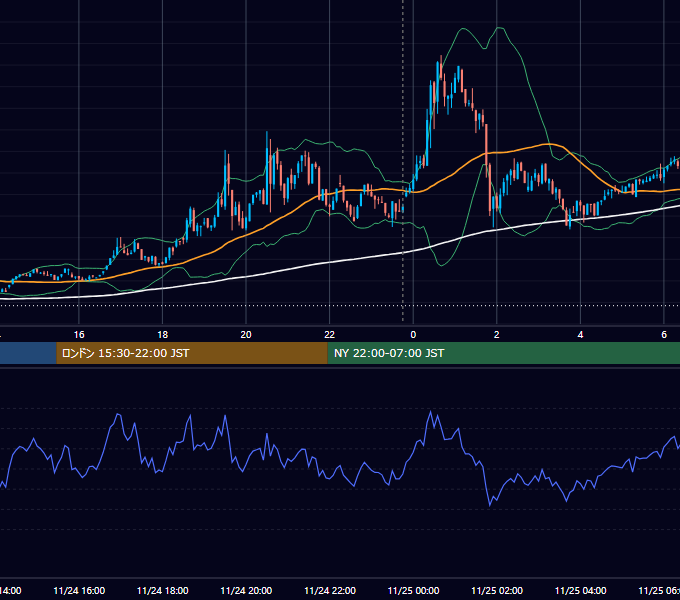Select the NY session bar 22:00-07:00 JST

pyautogui.click(x=503, y=353)
